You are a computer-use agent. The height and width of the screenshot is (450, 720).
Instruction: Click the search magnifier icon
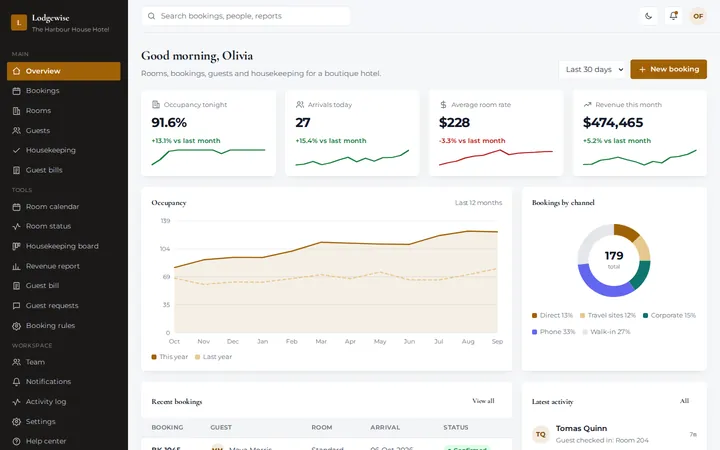151,16
